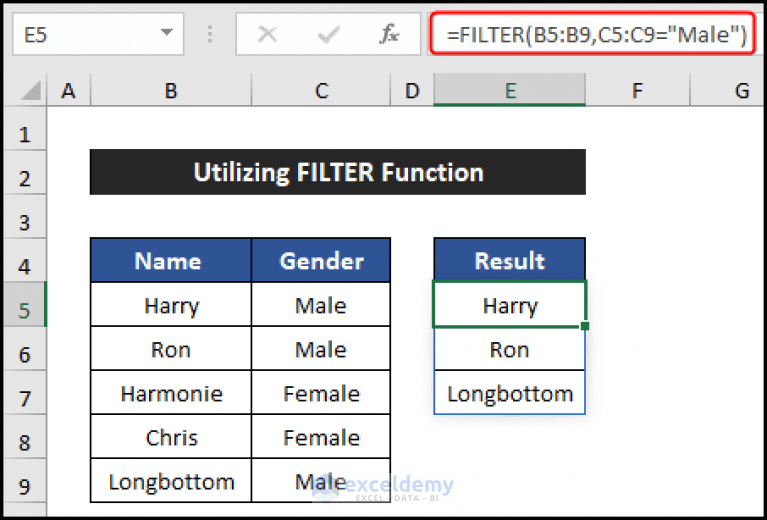This screenshot has width=767, height=520.
Task: Select the Male cell beside Harry
Action: point(321,304)
